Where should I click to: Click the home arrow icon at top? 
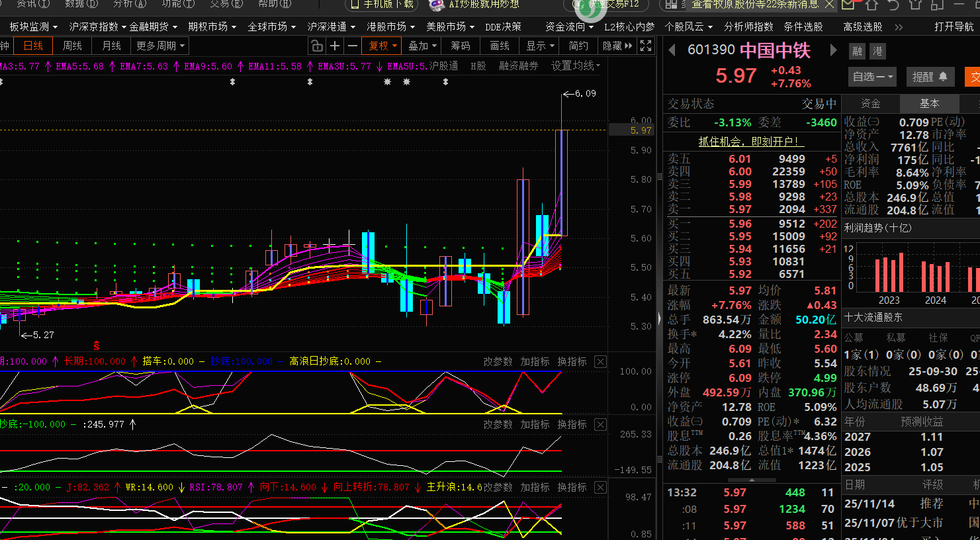point(871,5)
